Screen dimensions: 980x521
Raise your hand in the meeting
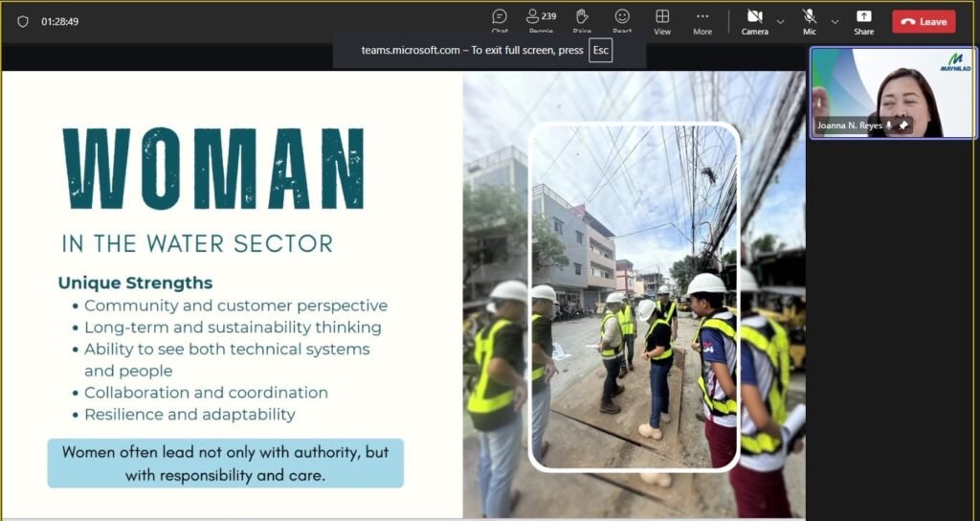(x=582, y=20)
